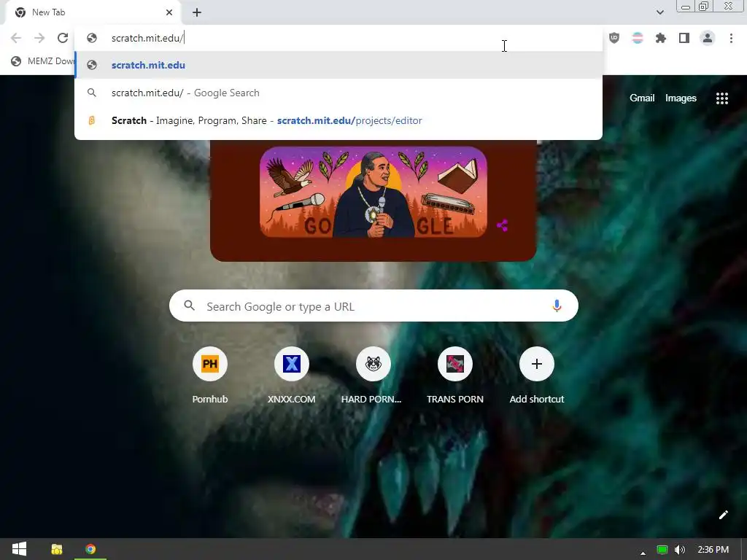The width and height of the screenshot is (747, 560).
Task: Close the New Tab tab
Action: [x=169, y=12]
